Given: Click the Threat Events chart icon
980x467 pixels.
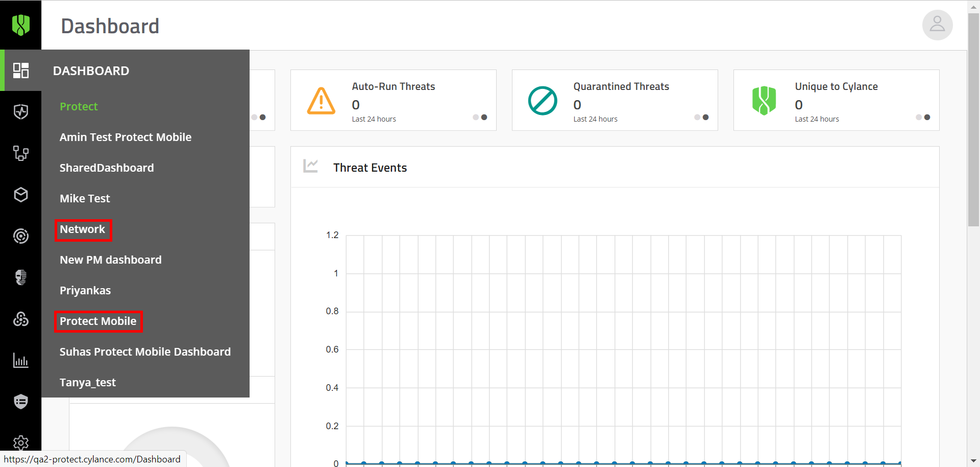Looking at the screenshot, I should [310, 166].
